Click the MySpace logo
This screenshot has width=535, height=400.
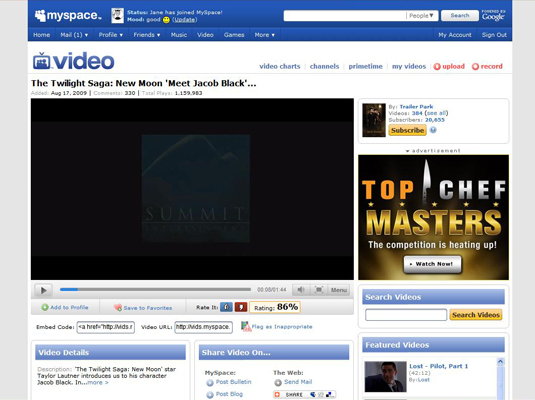pos(68,15)
